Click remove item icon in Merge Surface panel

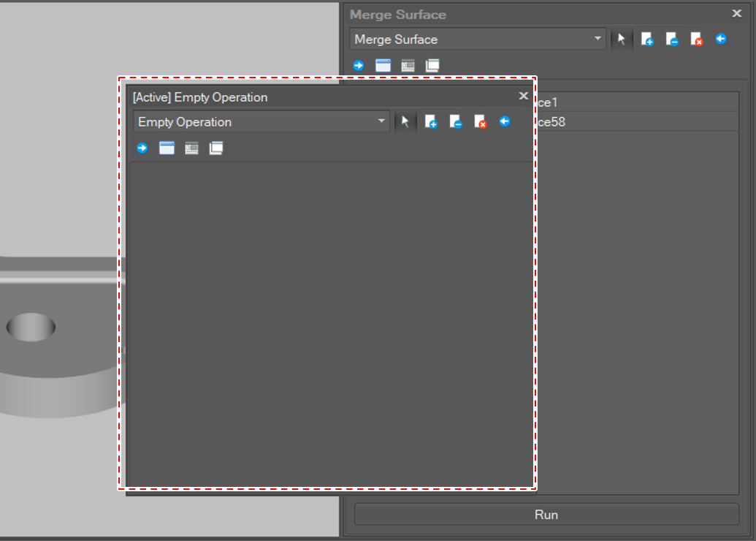672,39
